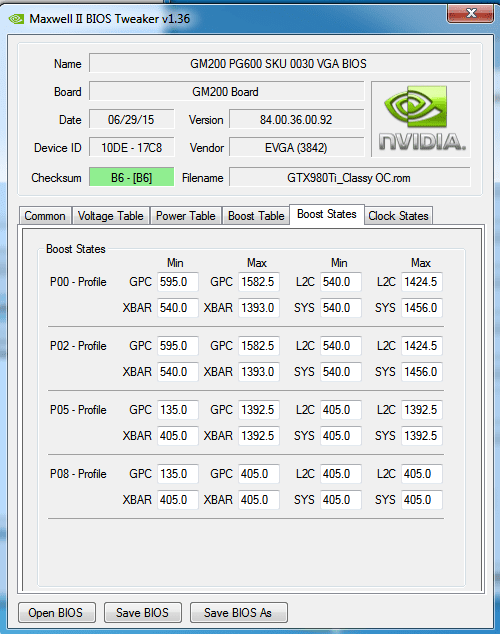Click P02 profile GPC Max field 1582.5
This screenshot has width=500, height=634.
click(x=259, y=346)
